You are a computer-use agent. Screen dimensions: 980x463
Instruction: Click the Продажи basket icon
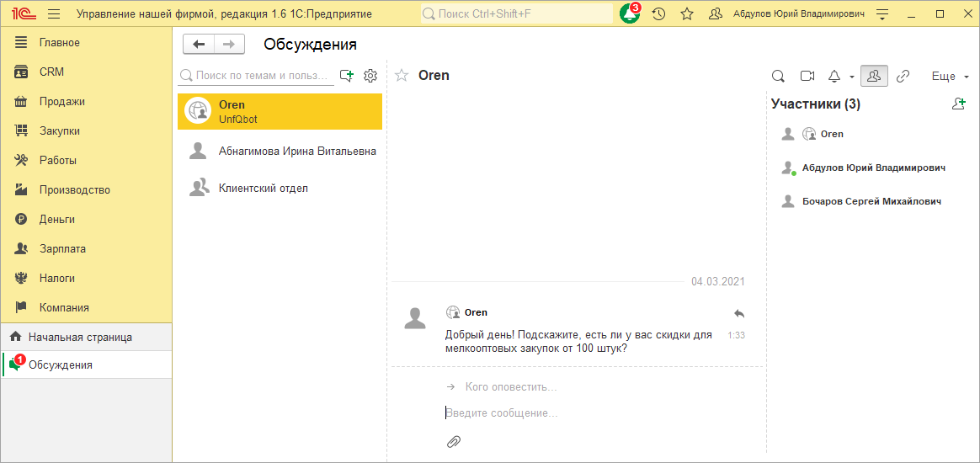point(21,101)
